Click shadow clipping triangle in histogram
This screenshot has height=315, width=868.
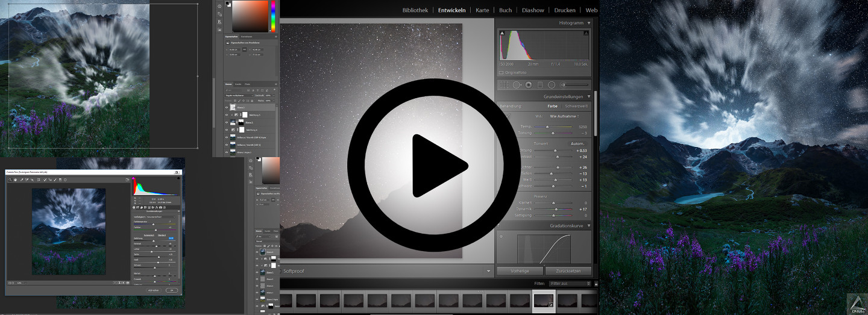click(x=502, y=34)
